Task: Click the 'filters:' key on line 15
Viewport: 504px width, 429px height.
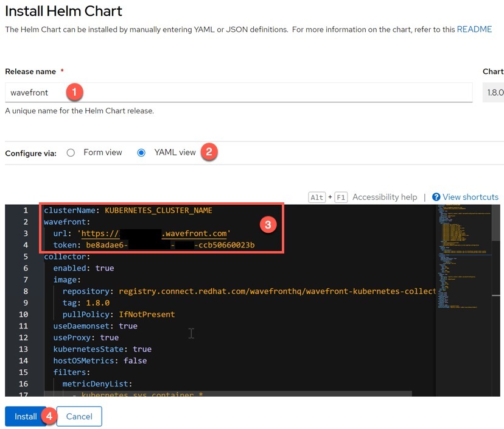Action: point(72,373)
